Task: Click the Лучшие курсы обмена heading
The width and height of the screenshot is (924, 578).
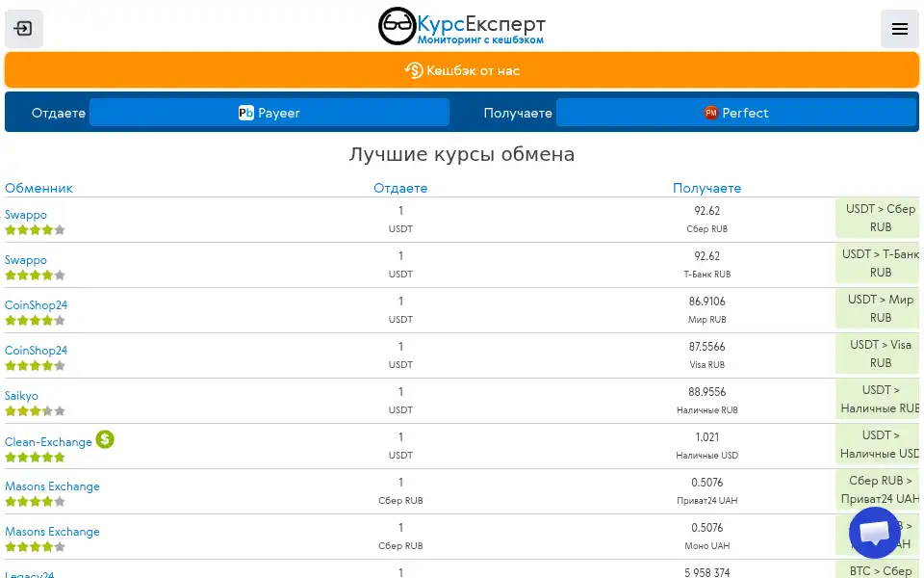Action: 462,154
